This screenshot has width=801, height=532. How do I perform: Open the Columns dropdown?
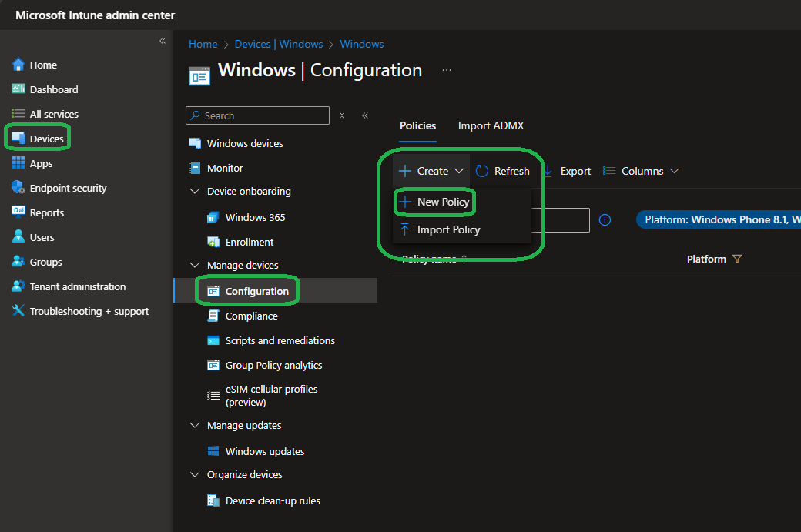pos(641,171)
